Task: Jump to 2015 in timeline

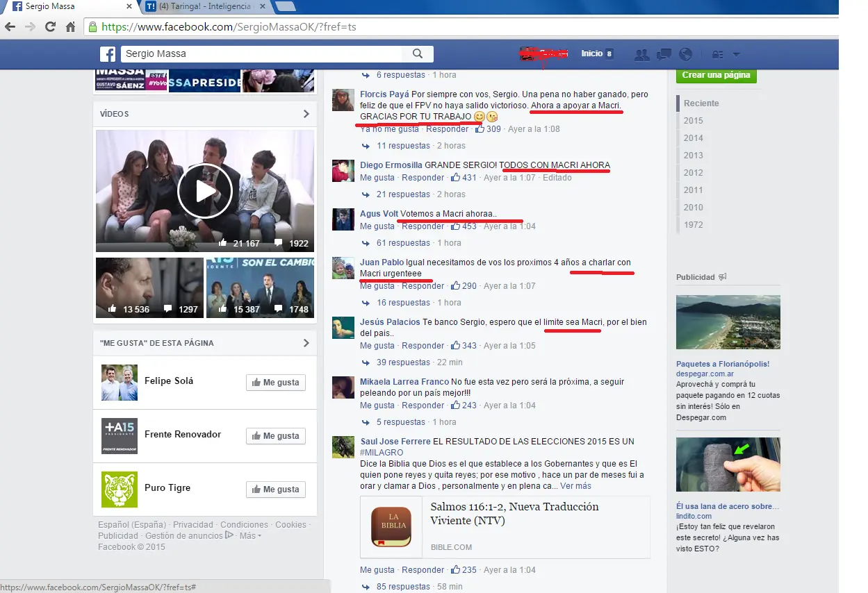Action: (693, 121)
